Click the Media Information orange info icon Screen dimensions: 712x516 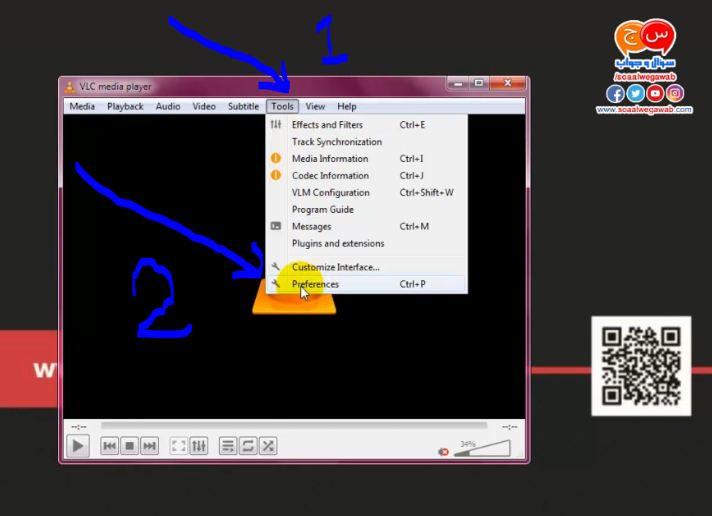click(276, 158)
